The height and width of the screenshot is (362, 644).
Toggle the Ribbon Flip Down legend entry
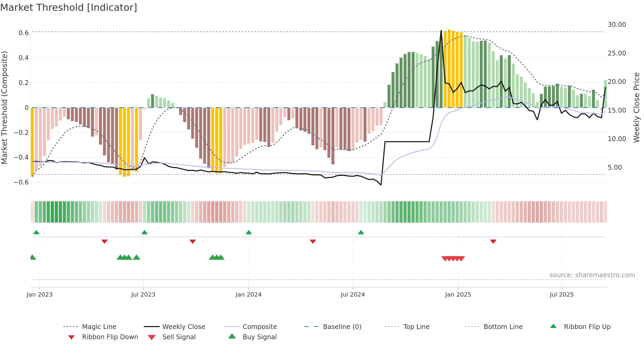[x=103, y=337]
